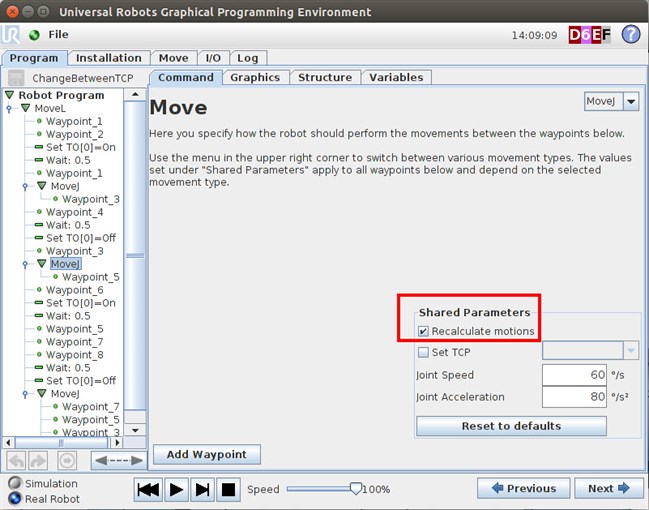Select Set TO[0]=Off below Wait: 0.5 and Waypoint_4
The height and width of the screenshot is (510, 649).
(81, 238)
